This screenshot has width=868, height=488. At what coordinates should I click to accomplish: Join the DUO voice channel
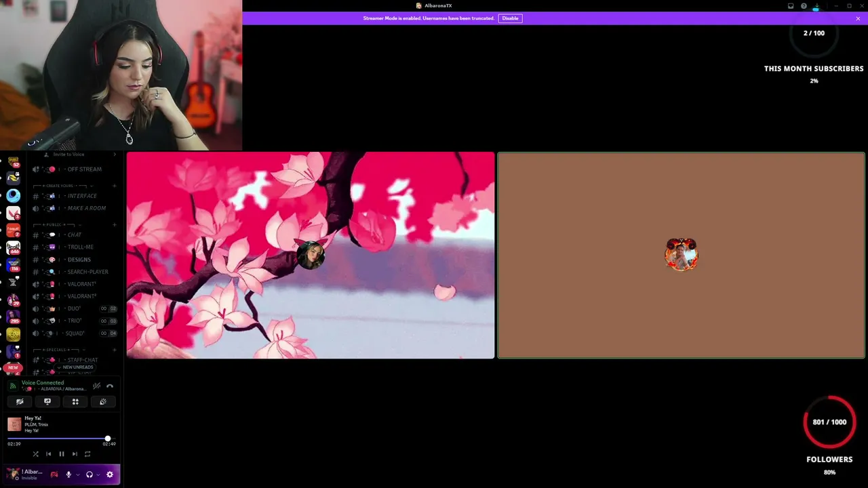click(75, 308)
